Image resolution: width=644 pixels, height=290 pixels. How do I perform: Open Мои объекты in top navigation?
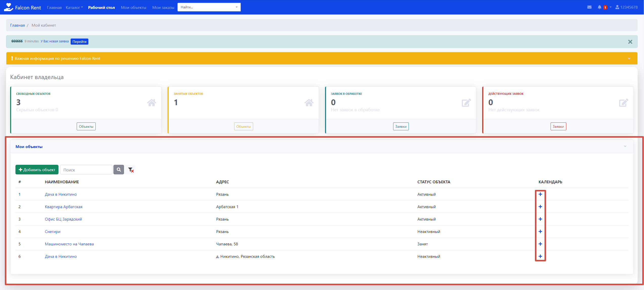pyautogui.click(x=133, y=7)
